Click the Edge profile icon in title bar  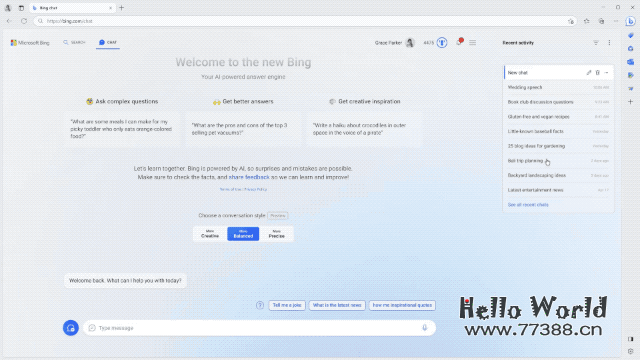click(x=8, y=8)
